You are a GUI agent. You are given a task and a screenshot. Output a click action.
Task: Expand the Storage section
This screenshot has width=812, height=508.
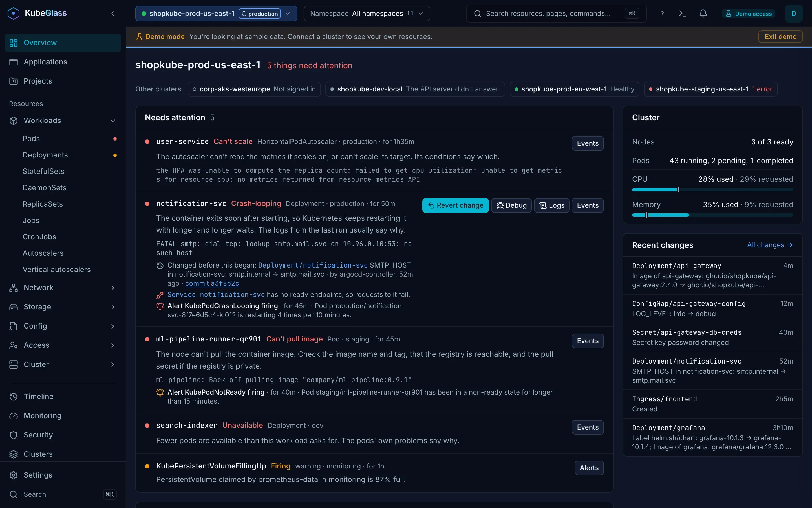pos(63,307)
